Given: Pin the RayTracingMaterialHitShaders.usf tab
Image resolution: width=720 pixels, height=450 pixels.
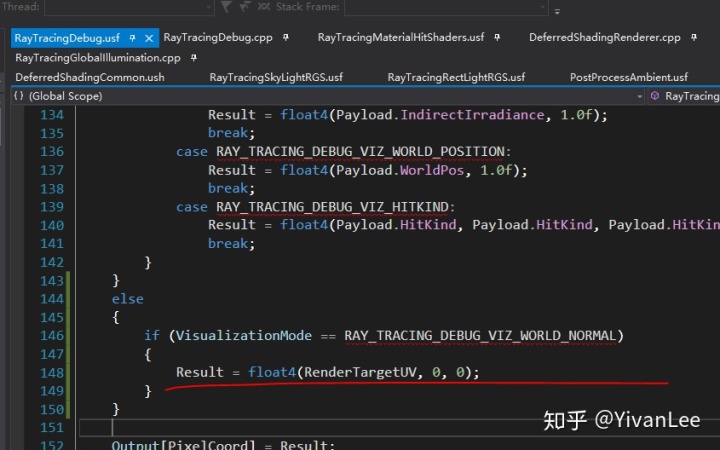Looking at the screenshot, I should (497, 38).
